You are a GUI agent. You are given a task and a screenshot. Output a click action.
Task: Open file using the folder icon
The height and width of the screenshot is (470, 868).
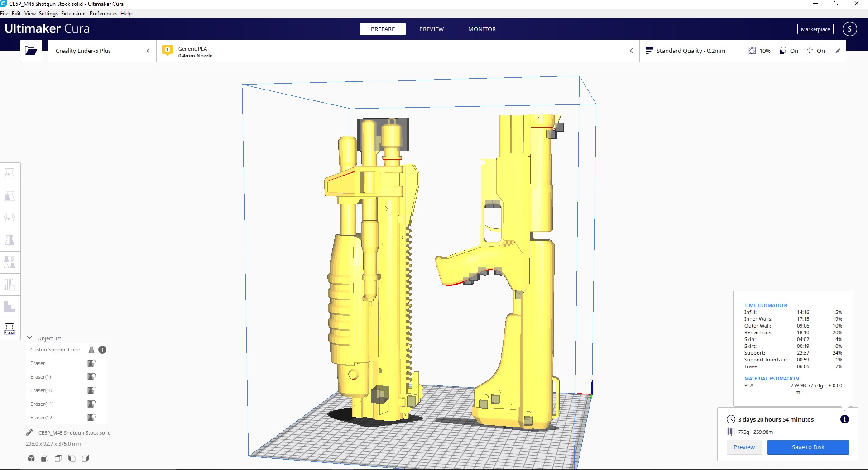[x=31, y=51]
